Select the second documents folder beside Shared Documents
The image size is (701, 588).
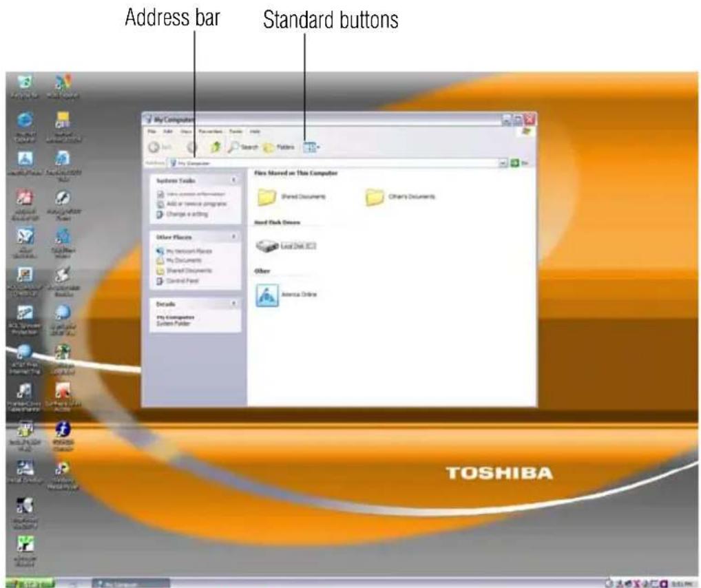[x=374, y=197]
